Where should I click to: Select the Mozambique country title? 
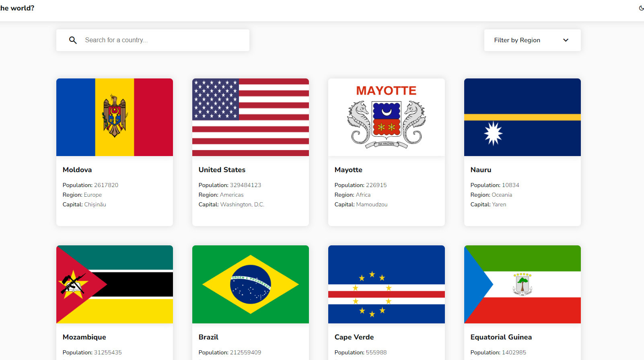pos(84,337)
